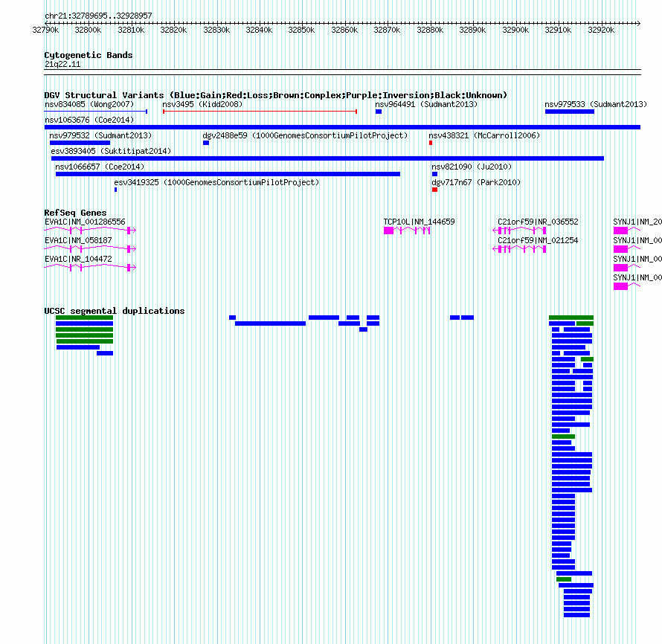Image resolution: width=662 pixels, height=644 pixels.
Task: Click the nsv1066657 (Coe2014) variant label
Action: point(100,167)
